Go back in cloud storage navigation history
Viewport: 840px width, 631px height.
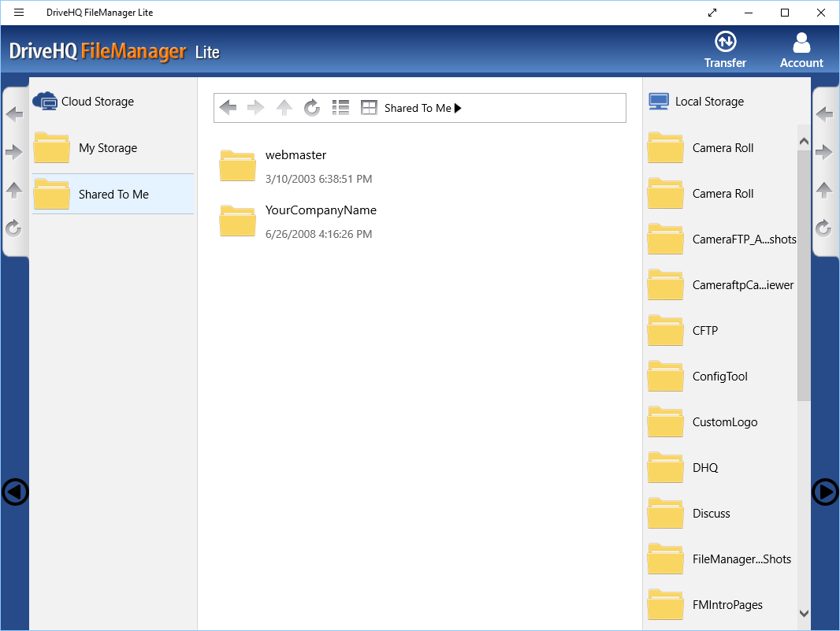tap(228, 108)
